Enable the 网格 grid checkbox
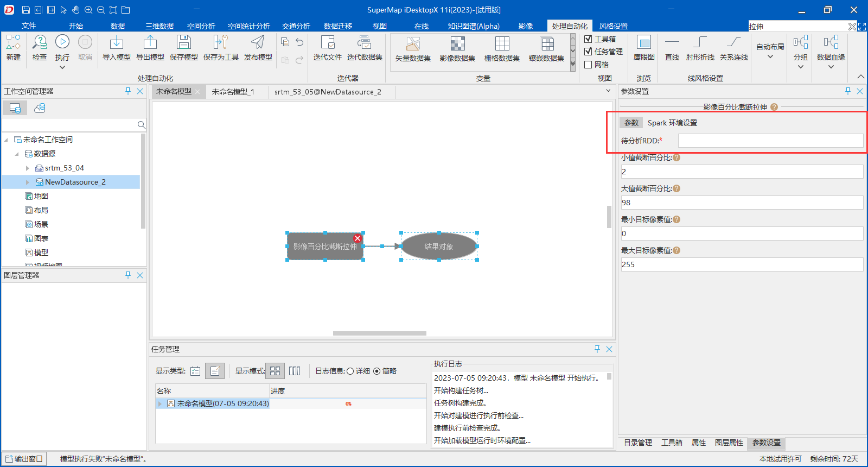The height and width of the screenshot is (467, 868). 588,64
